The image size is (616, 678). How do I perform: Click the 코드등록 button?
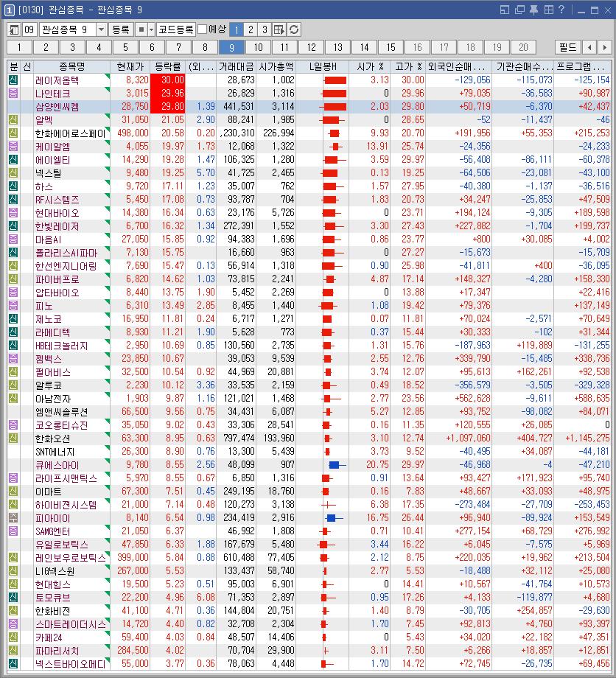point(176,29)
